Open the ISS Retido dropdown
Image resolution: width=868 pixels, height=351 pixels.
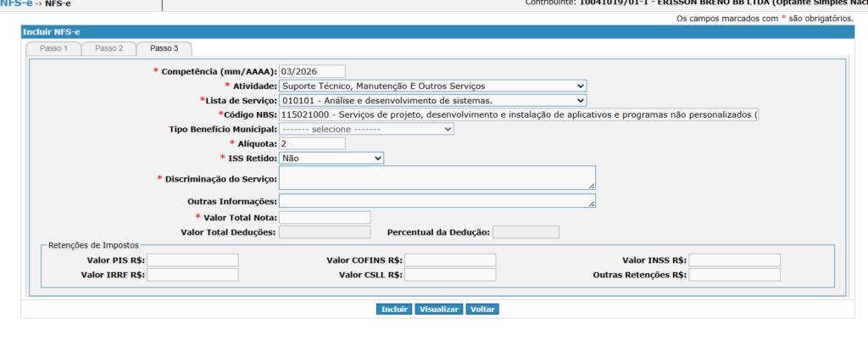[331, 158]
